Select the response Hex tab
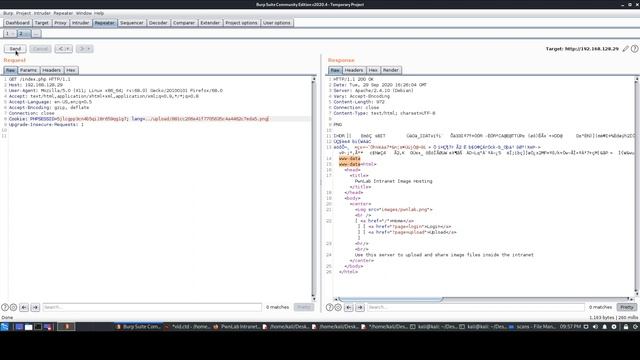 point(373,70)
